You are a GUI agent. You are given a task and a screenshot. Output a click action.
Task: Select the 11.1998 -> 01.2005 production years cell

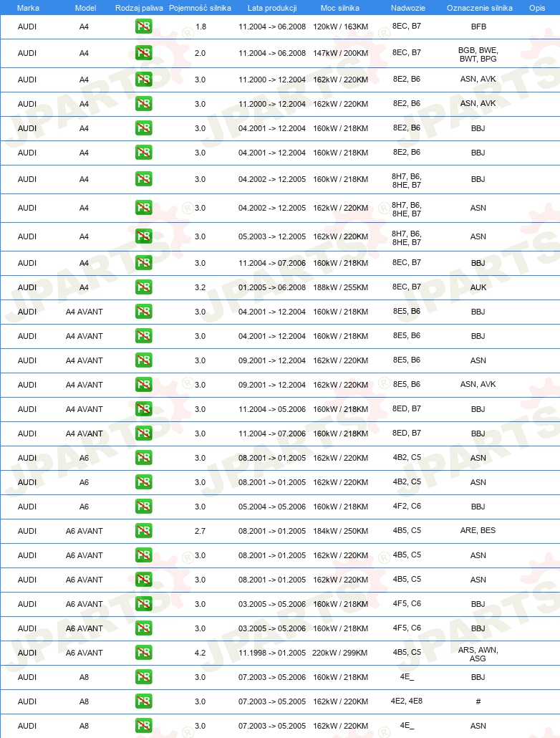272,653
